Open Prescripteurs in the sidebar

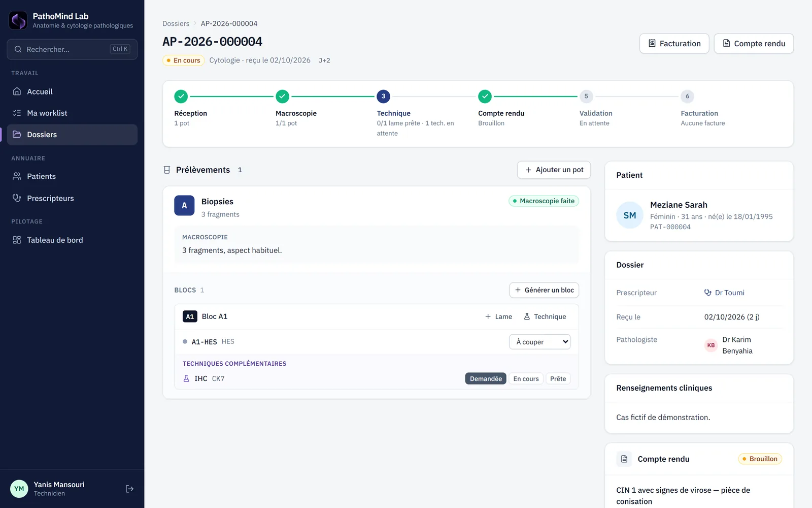72,198
